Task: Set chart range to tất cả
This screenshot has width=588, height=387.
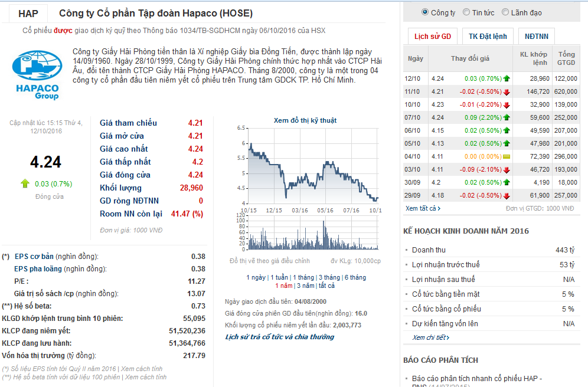Action: click(326, 286)
